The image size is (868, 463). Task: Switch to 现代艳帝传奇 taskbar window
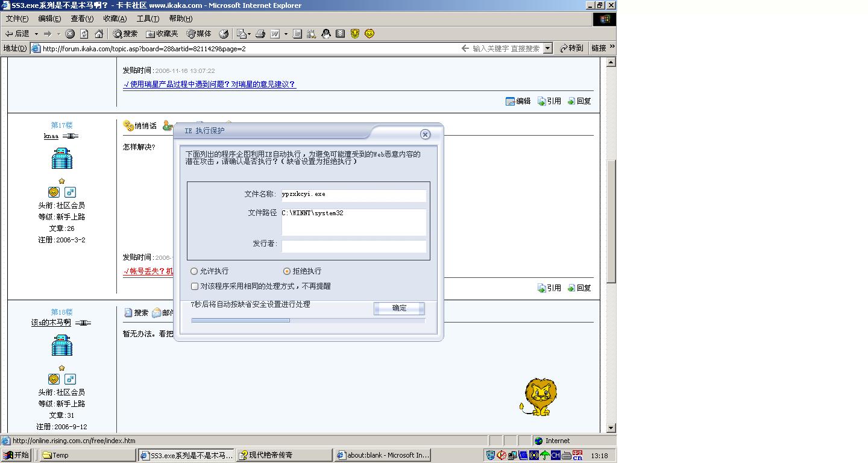click(284, 455)
